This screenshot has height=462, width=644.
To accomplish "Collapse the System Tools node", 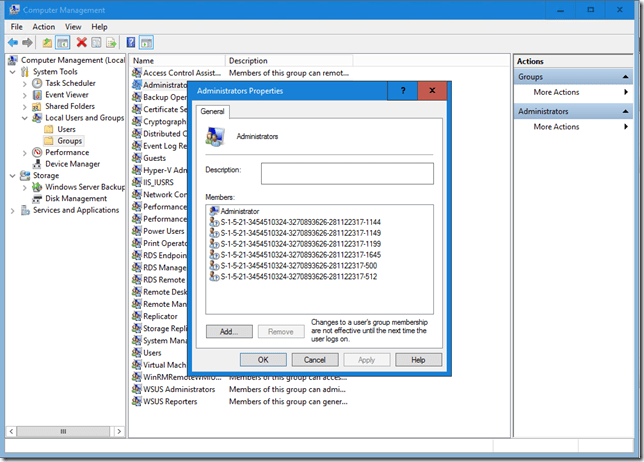I will click(x=13, y=72).
